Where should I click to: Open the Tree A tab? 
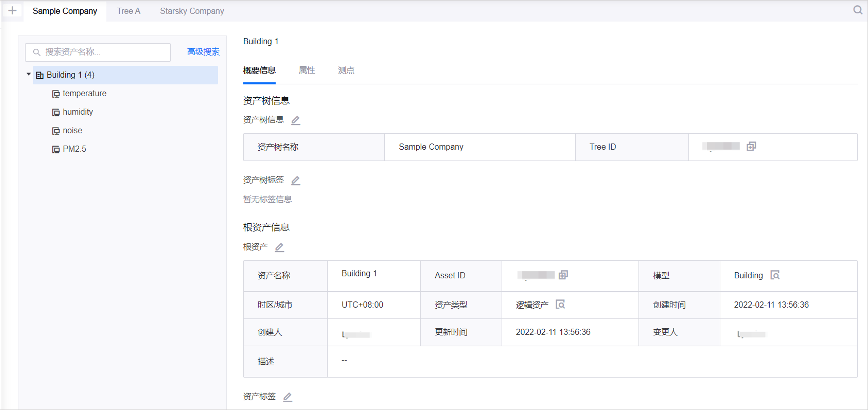[128, 11]
